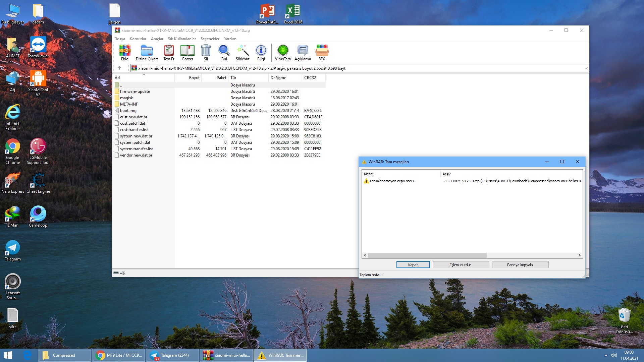Click the Göster view icon
The image size is (644, 362).
tap(187, 53)
